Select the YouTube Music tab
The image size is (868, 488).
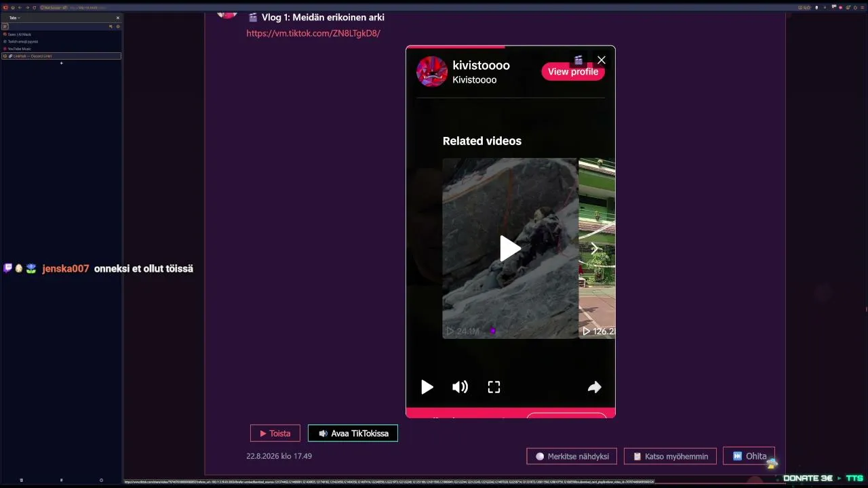tap(61, 49)
